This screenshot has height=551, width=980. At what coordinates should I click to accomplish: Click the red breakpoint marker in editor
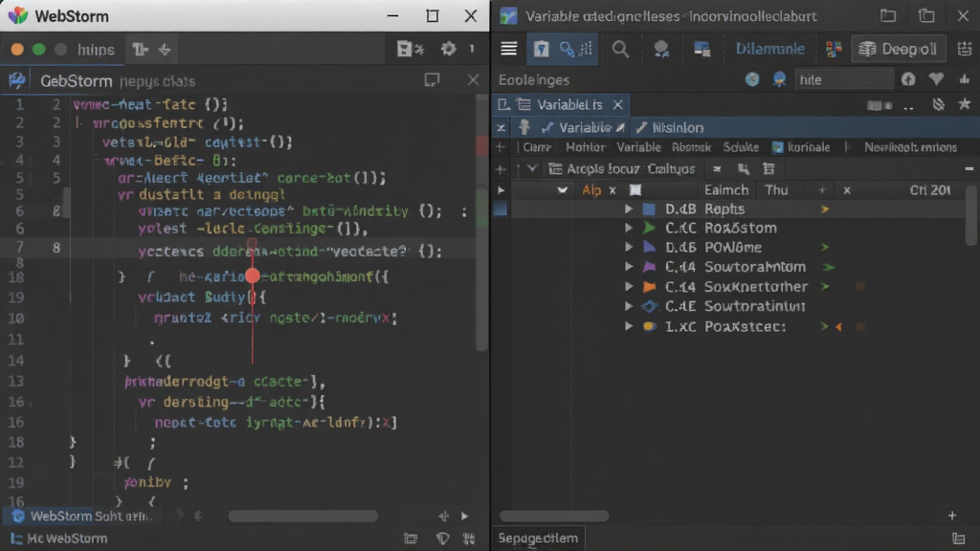(x=253, y=275)
